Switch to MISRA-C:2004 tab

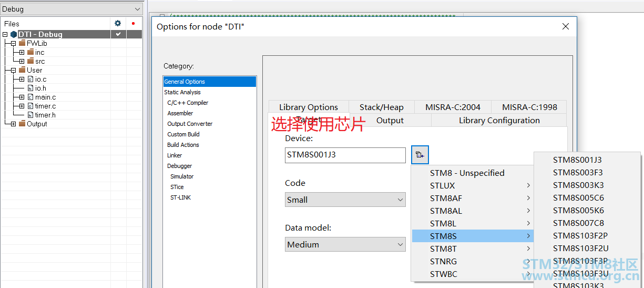[453, 107]
